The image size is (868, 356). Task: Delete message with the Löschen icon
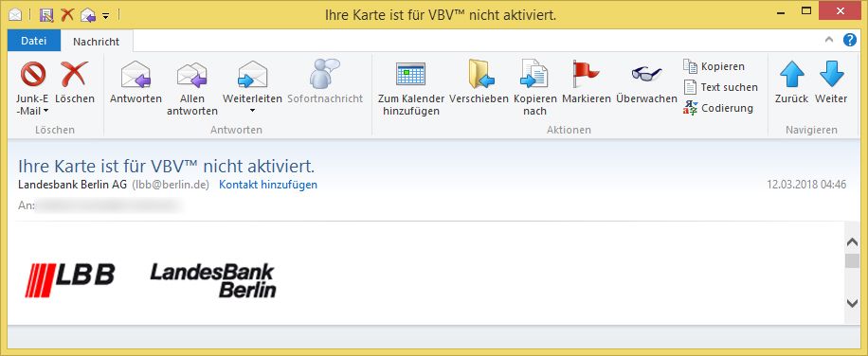click(x=74, y=74)
